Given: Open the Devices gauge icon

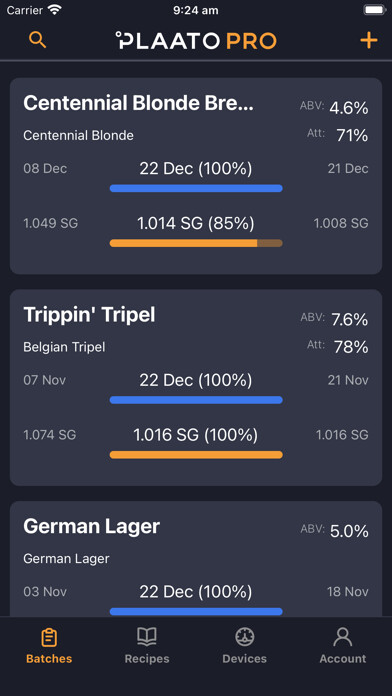Looking at the screenshot, I should click(x=245, y=637).
